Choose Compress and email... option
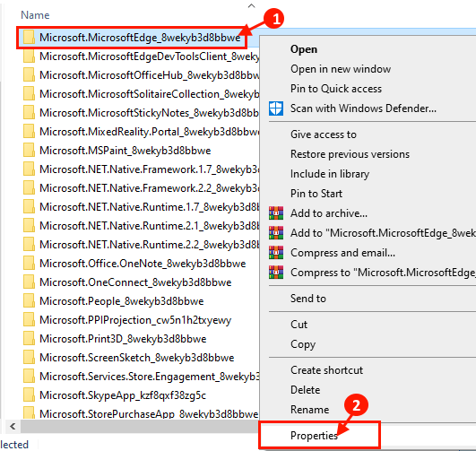Screen dimensions: 476x451 point(342,253)
